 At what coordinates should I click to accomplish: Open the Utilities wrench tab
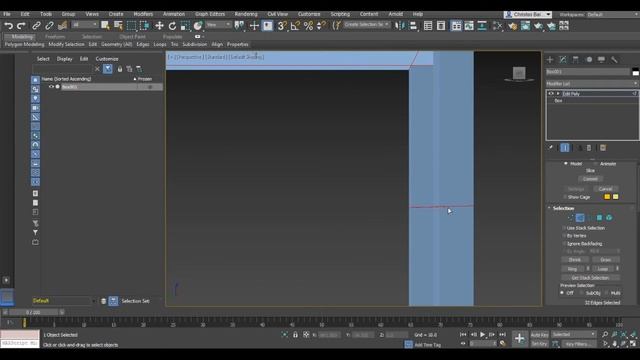pyautogui.click(x=614, y=60)
